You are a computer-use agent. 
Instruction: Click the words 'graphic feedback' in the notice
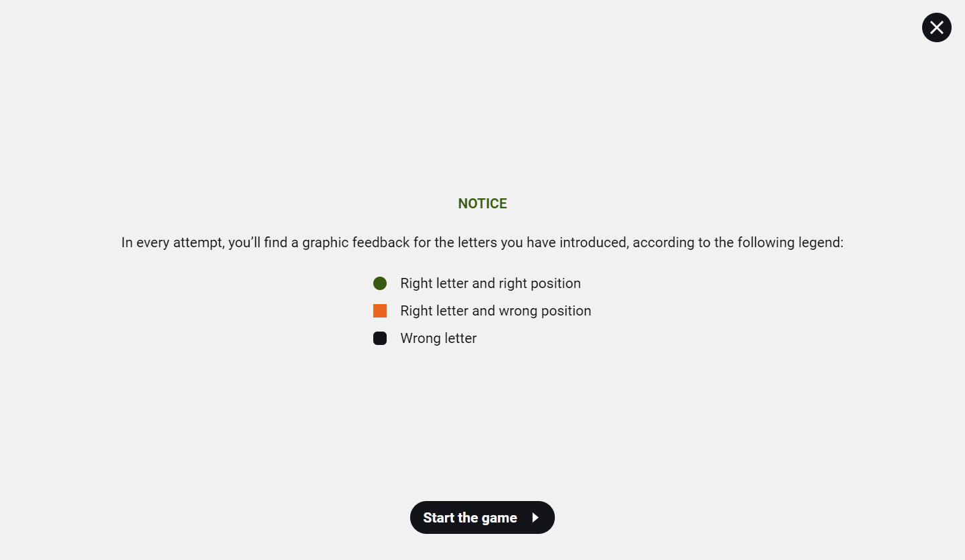pos(356,242)
